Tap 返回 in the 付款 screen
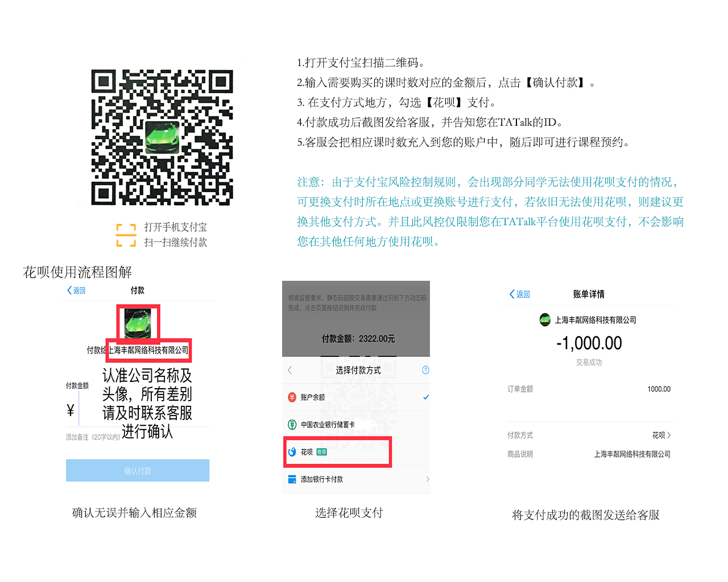 (76, 290)
